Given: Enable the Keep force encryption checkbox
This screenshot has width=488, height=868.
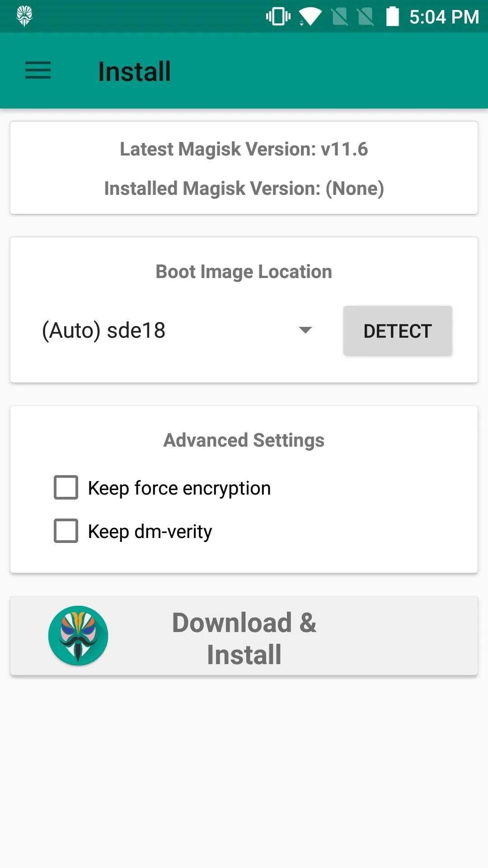Looking at the screenshot, I should [66, 487].
